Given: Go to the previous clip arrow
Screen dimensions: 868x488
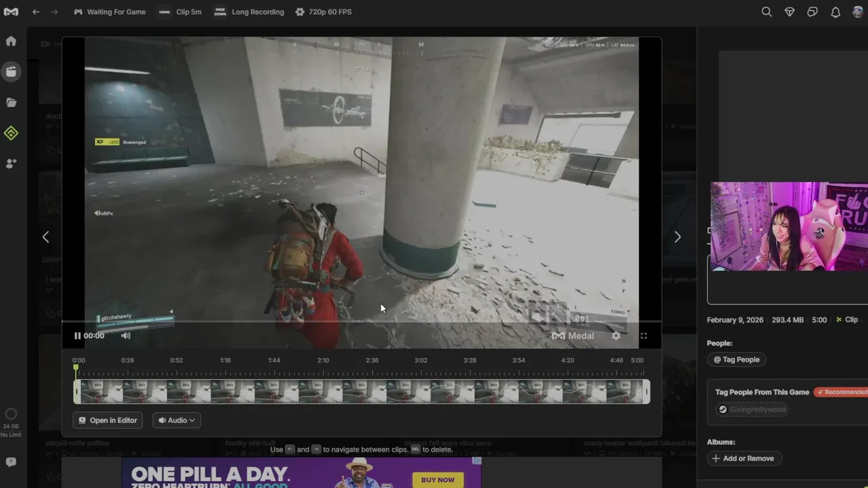Looking at the screenshot, I should click(x=45, y=237).
